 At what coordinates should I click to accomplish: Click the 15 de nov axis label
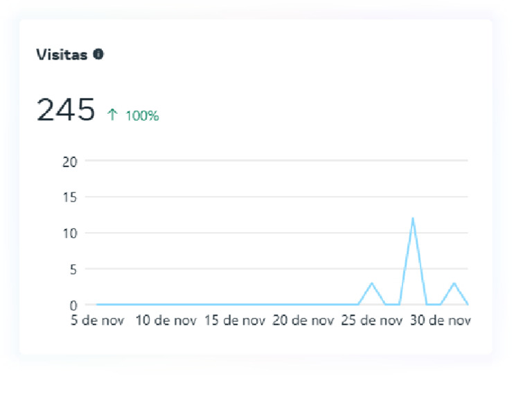234,321
